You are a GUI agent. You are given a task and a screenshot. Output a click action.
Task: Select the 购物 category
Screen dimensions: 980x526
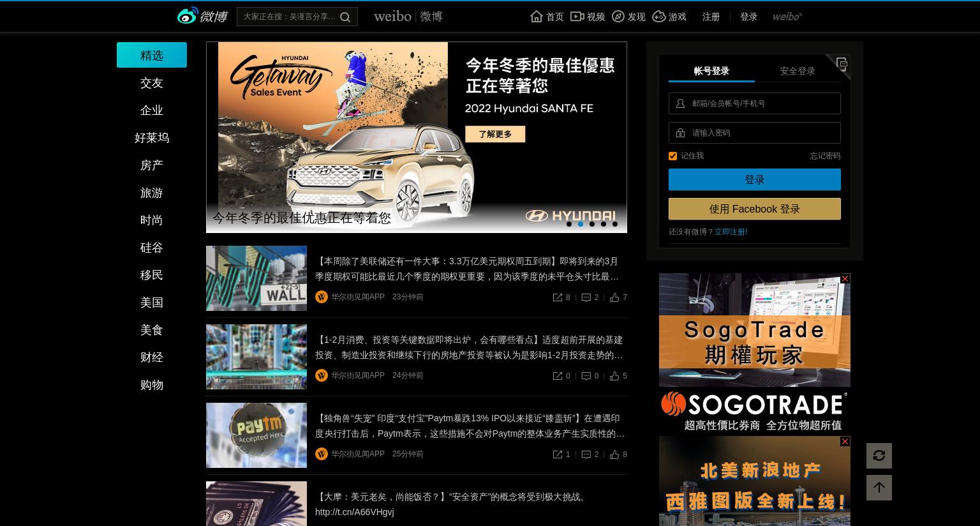point(152,385)
